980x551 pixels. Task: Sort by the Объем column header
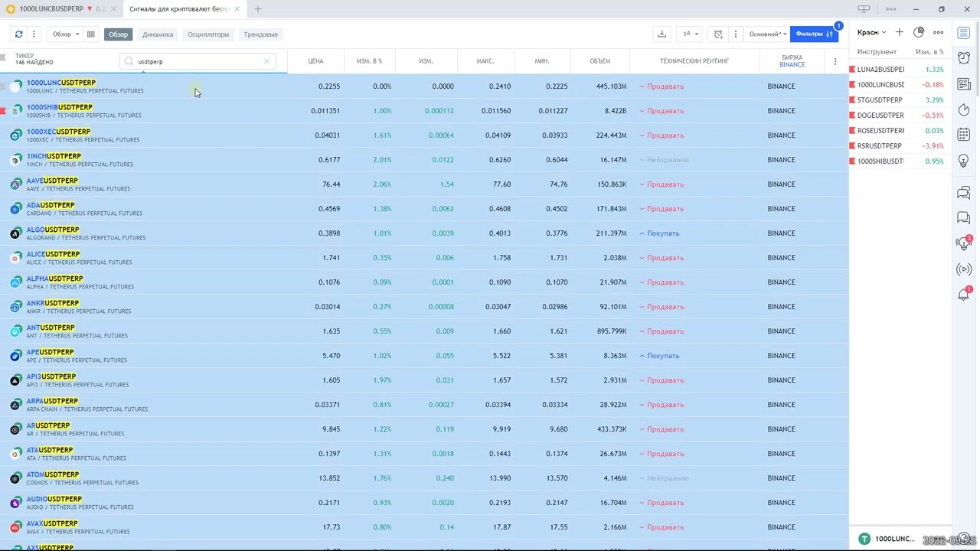(600, 61)
